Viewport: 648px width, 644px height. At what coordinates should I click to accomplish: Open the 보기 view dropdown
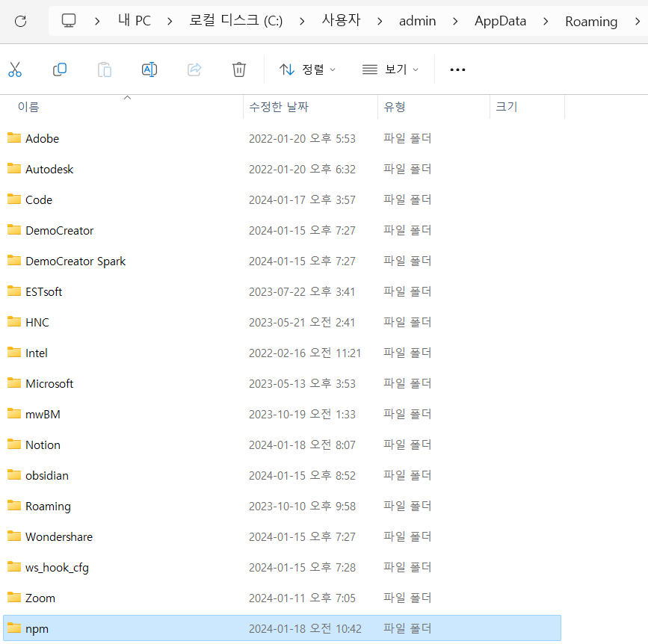pos(391,69)
